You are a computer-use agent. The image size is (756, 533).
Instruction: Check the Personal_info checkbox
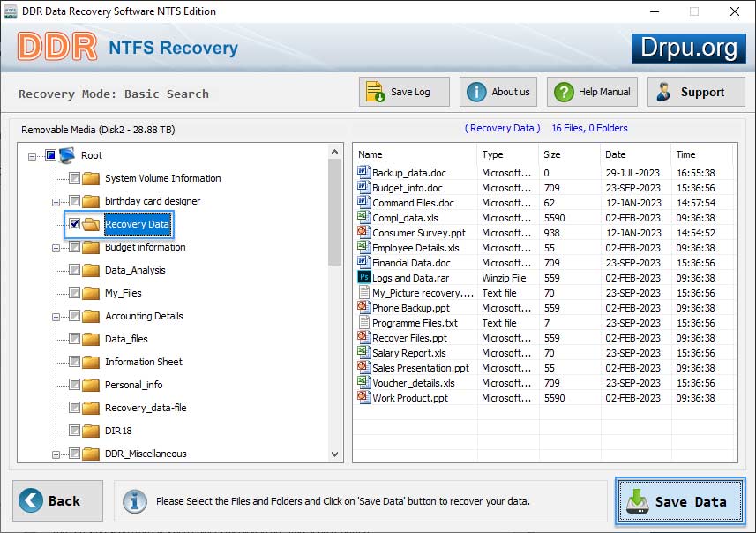(74, 385)
